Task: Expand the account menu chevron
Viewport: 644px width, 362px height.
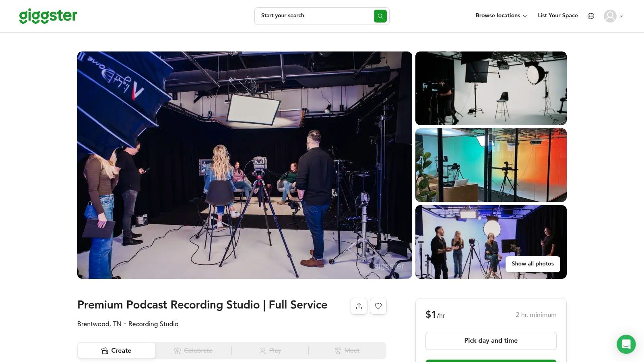Action: pos(621,16)
